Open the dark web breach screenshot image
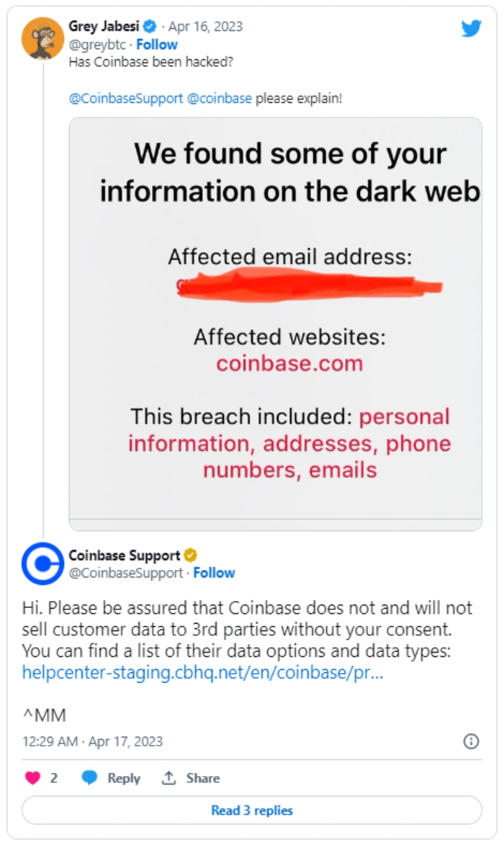 (276, 324)
